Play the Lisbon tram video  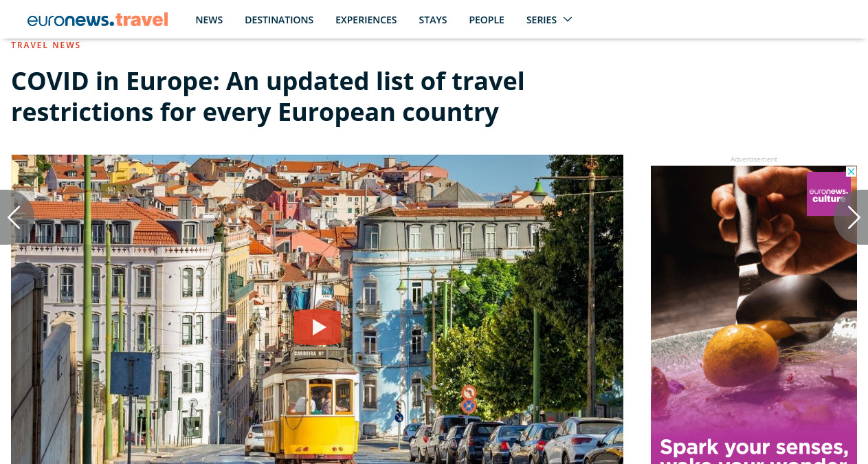[317, 327]
